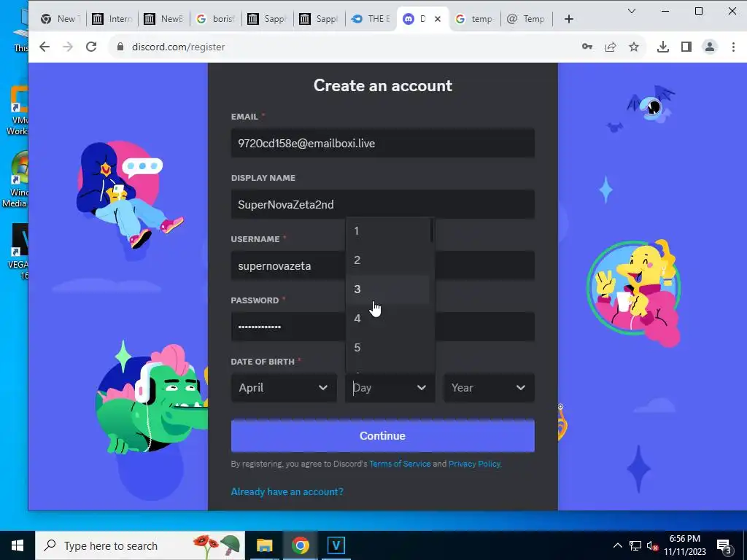Click the muted volume tray icon
Screen dimensions: 747x560
pos(652,545)
